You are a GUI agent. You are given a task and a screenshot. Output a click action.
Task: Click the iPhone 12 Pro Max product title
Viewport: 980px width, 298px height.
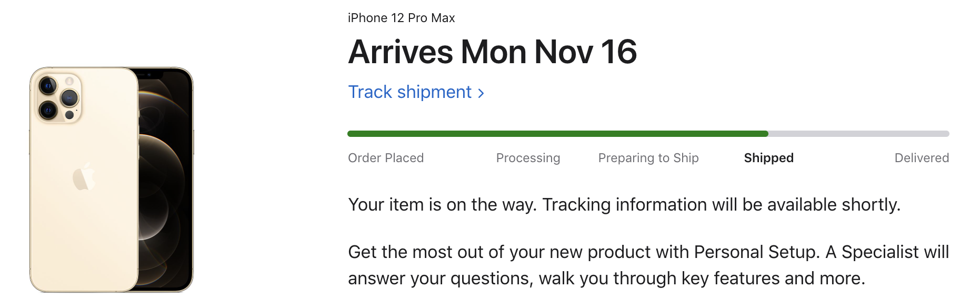pyautogui.click(x=401, y=18)
